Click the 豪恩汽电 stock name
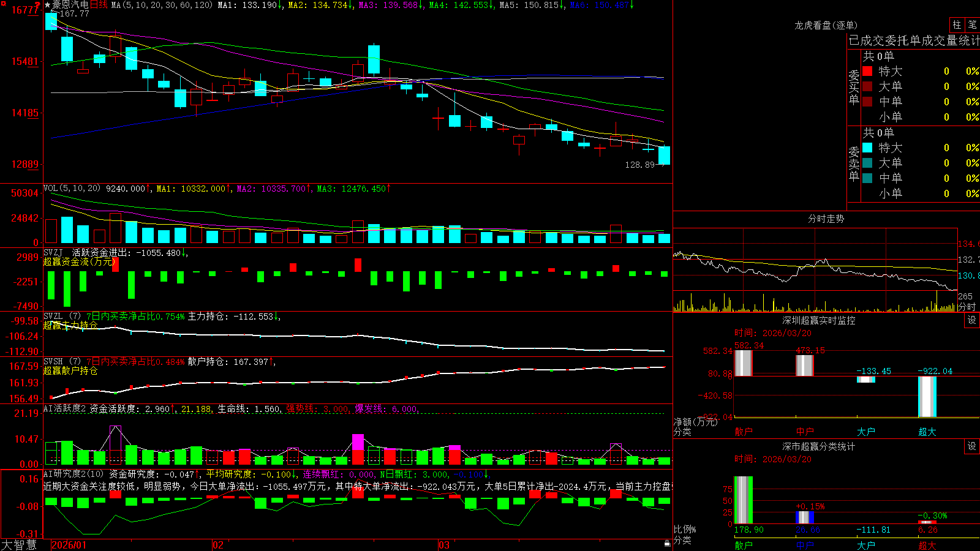This screenshot has width=980, height=551. point(70,5)
